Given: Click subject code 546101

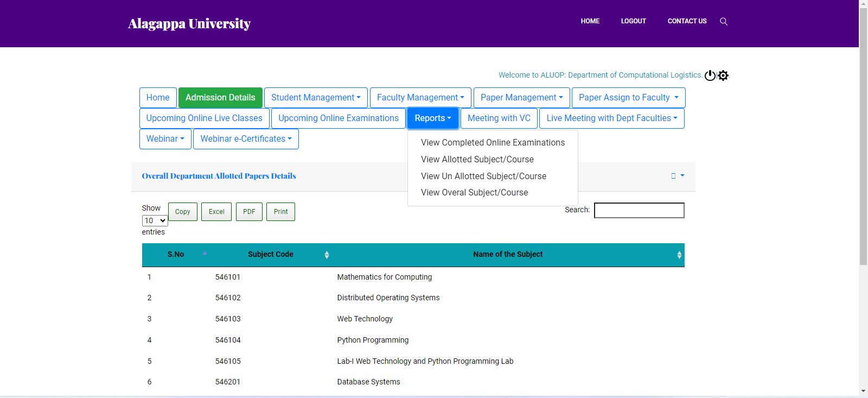Looking at the screenshot, I should [x=228, y=277].
